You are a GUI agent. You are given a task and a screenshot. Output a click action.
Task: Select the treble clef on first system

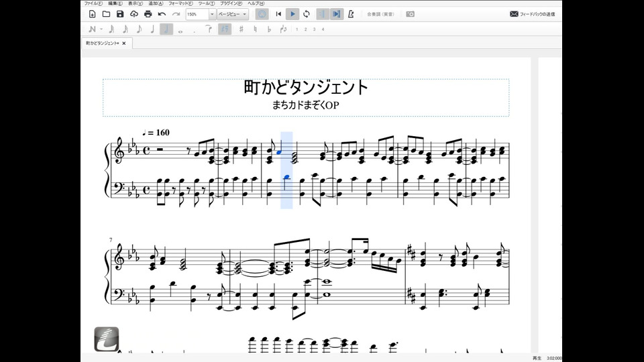119,151
